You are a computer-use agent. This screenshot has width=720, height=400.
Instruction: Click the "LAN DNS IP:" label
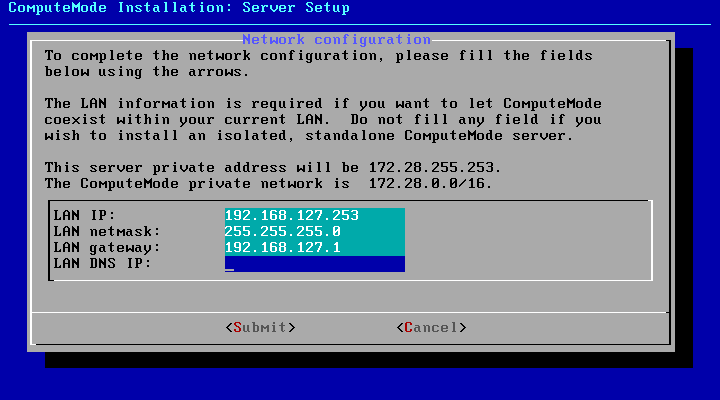pos(102,264)
